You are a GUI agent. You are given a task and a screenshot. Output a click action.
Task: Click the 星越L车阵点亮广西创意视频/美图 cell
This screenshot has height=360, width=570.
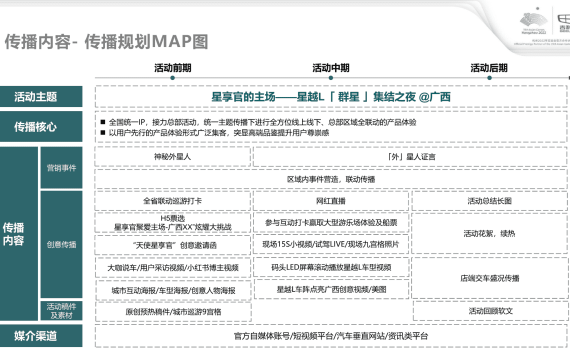[x=331, y=289]
